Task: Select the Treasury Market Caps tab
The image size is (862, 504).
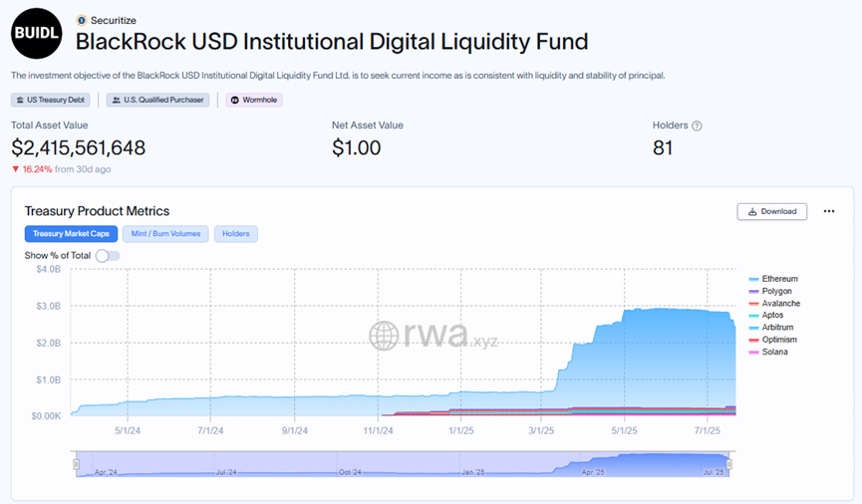Action: point(71,234)
